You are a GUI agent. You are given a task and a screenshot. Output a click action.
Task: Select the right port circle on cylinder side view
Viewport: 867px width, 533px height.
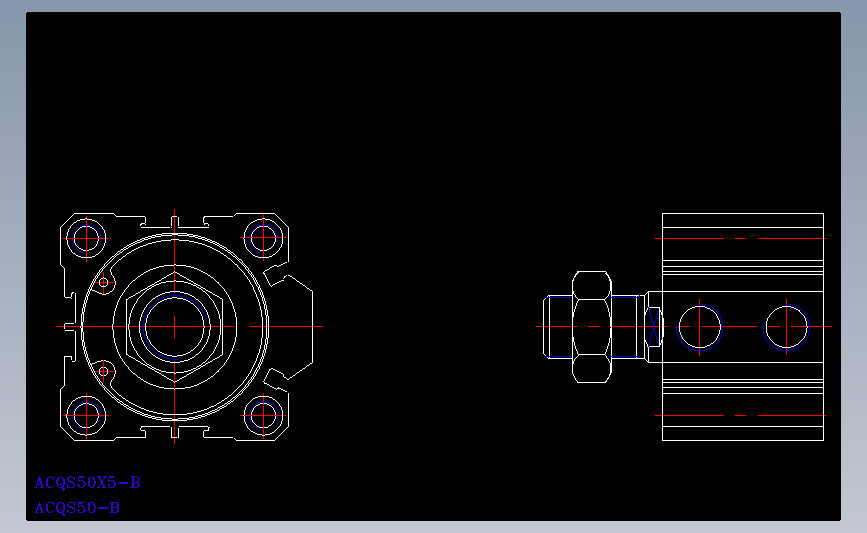(786, 327)
